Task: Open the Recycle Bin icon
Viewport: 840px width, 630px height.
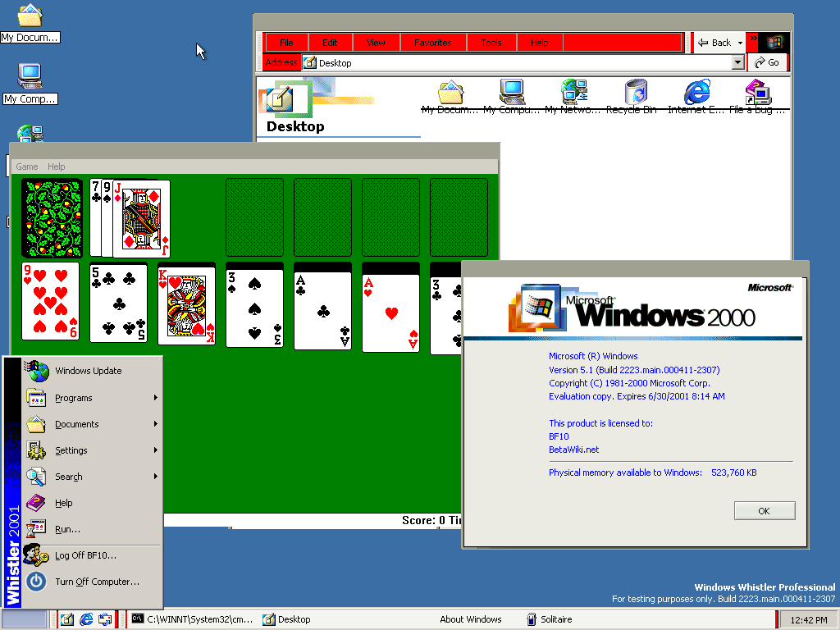Action: (x=635, y=97)
